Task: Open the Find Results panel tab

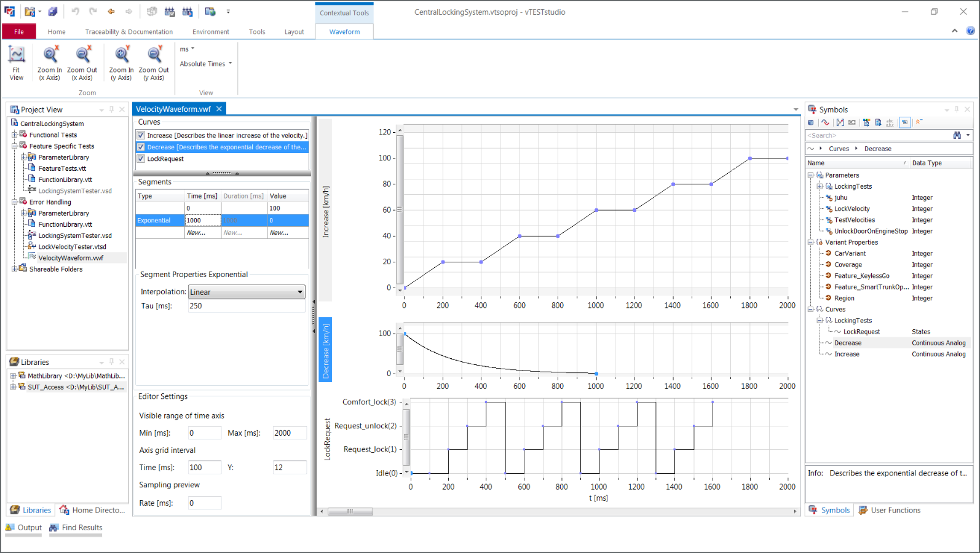Action: coord(76,527)
